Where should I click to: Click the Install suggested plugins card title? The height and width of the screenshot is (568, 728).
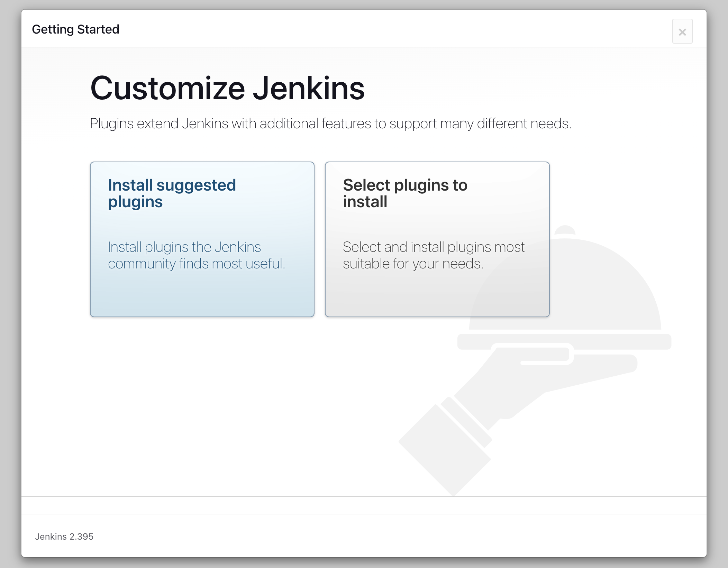(x=172, y=193)
